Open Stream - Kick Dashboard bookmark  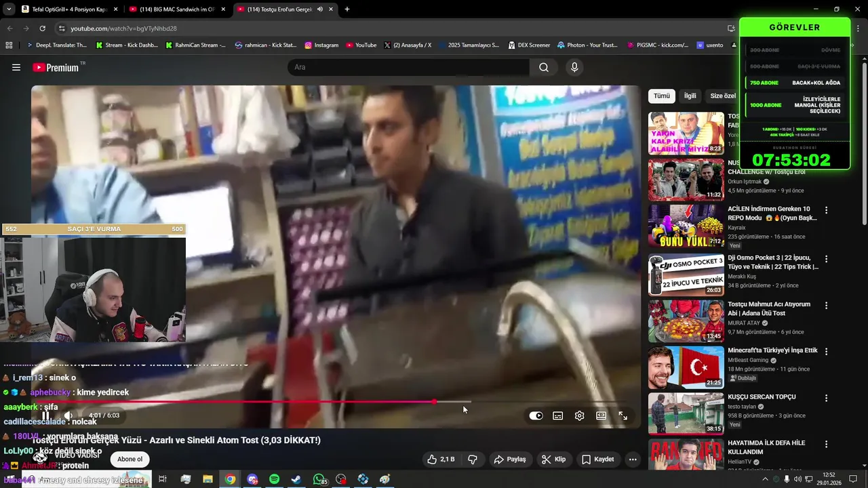tap(127, 45)
